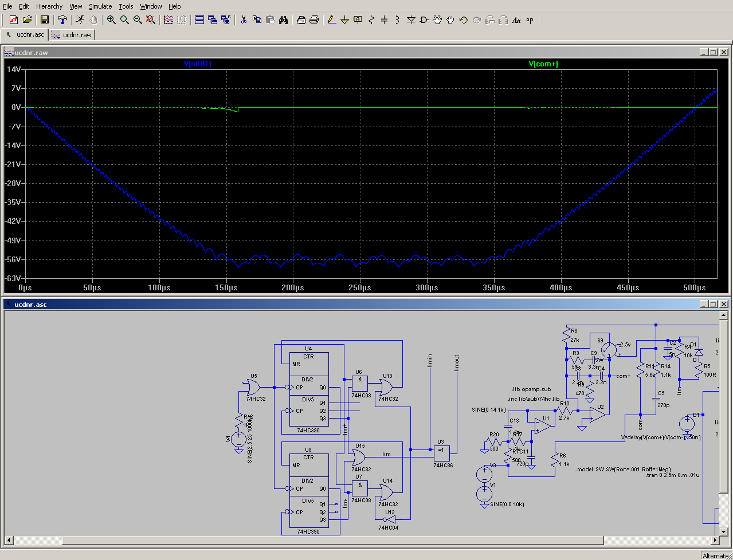Open the Window menu

151,6
